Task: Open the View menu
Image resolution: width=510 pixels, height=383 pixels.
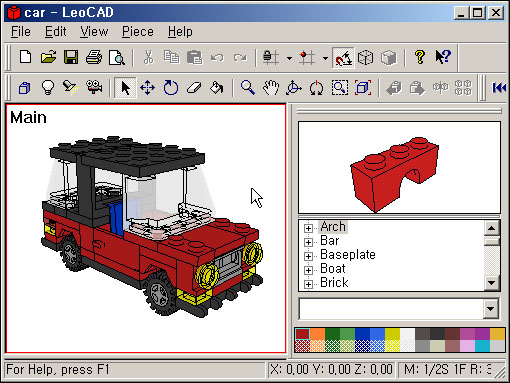Action: click(94, 32)
